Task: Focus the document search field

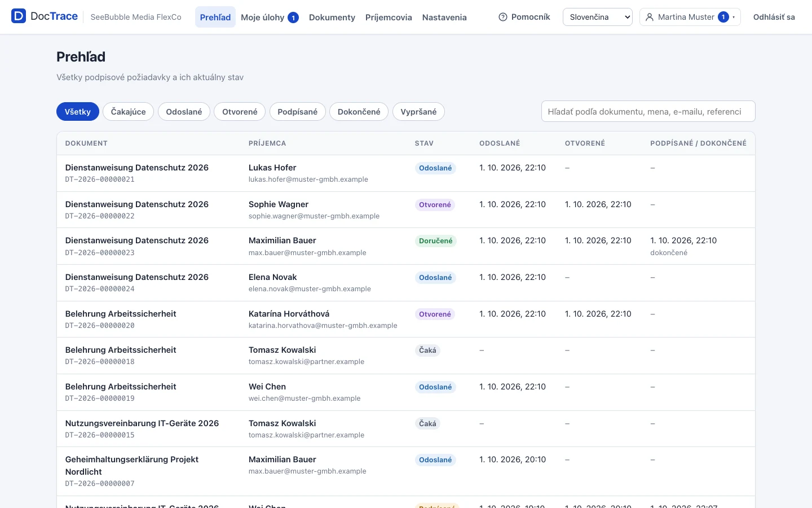Action: 648,111
